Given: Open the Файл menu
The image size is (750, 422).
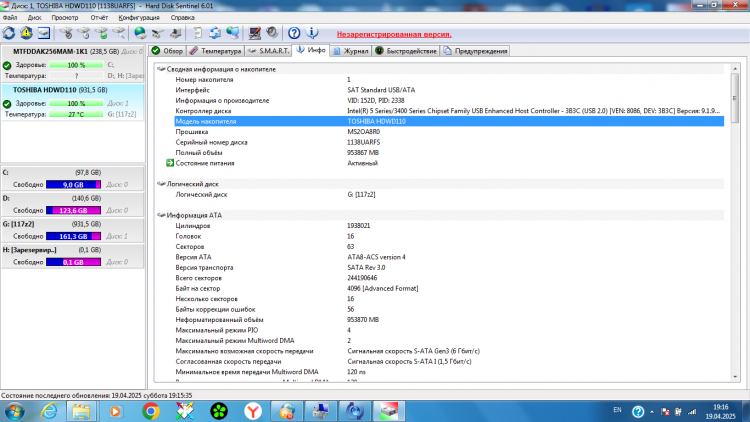Looking at the screenshot, I should [x=10, y=18].
